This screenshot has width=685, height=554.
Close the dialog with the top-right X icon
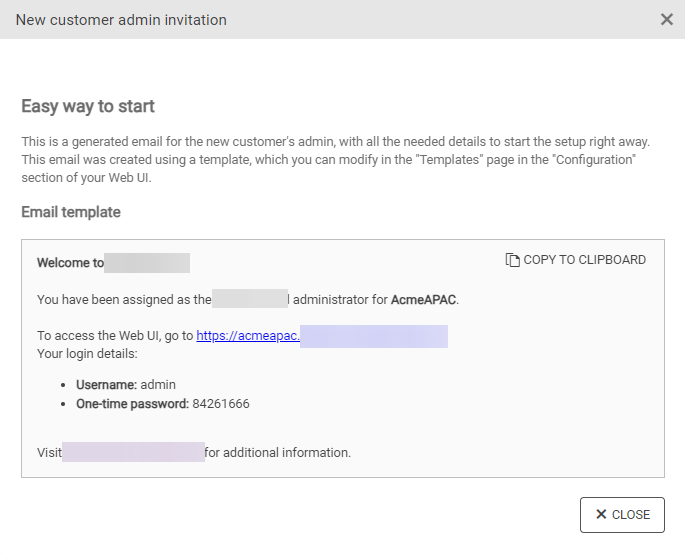click(x=666, y=19)
